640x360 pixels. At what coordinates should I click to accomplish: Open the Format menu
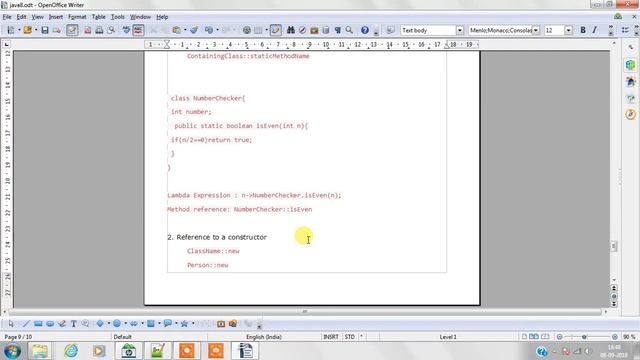[77, 17]
